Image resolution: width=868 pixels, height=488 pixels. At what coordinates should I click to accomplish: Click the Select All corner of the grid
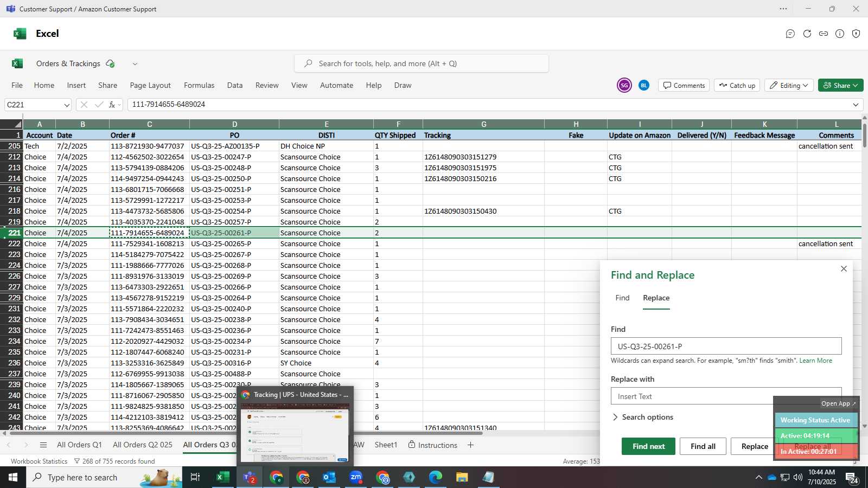11,124
